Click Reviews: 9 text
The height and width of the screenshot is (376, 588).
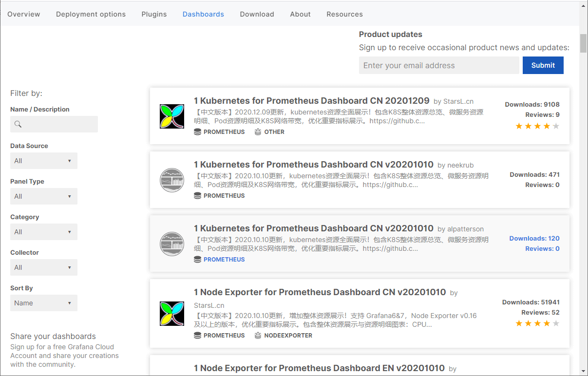point(542,115)
